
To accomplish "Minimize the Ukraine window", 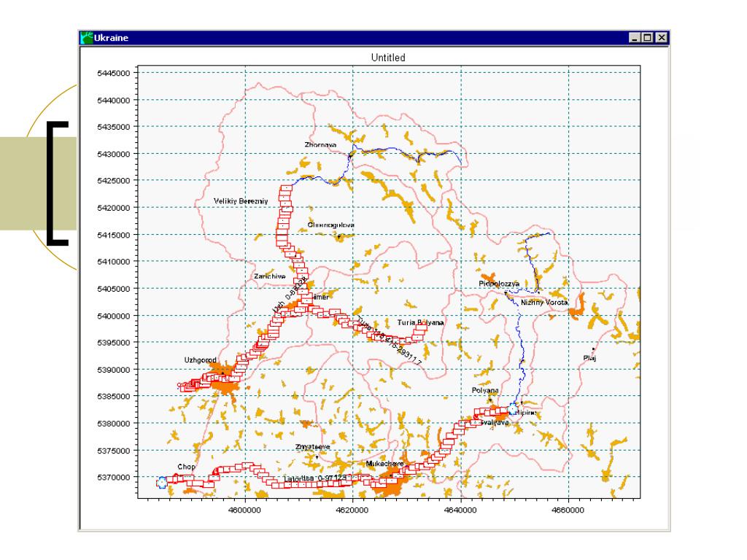I will [634, 38].
